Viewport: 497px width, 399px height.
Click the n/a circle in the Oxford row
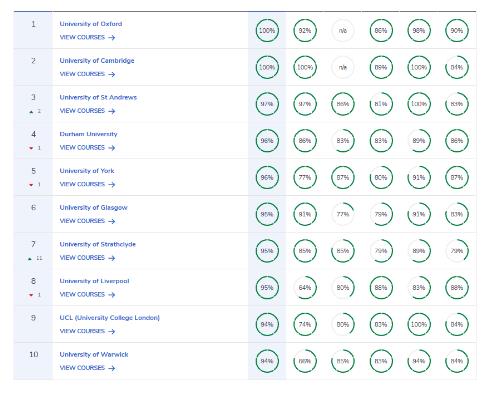tap(343, 31)
